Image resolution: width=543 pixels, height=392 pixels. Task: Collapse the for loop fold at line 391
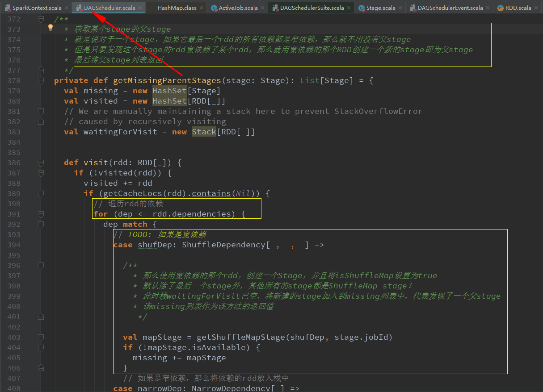click(41, 214)
